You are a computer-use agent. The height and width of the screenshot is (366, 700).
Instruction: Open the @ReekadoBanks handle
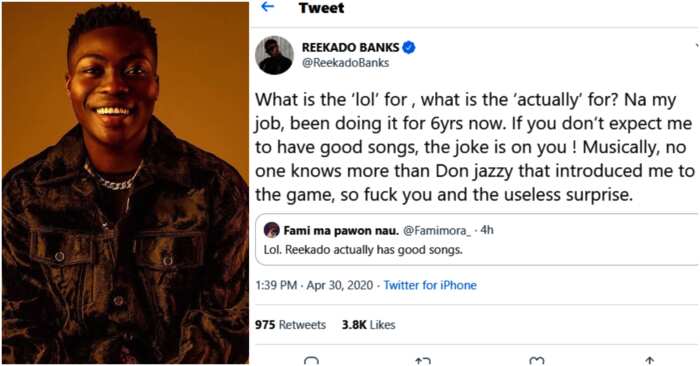pos(346,63)
